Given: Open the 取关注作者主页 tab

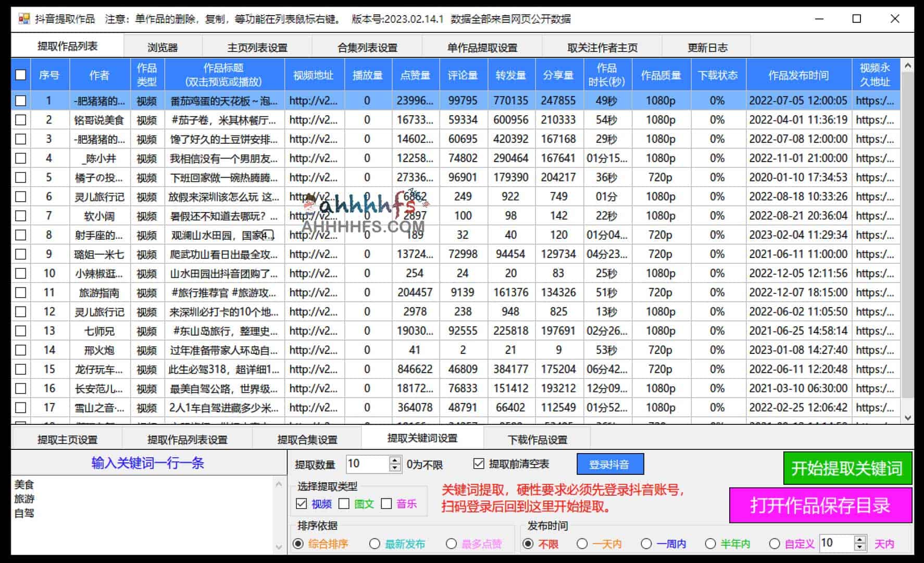Looking at the screenshot, I should click(603, 46).
